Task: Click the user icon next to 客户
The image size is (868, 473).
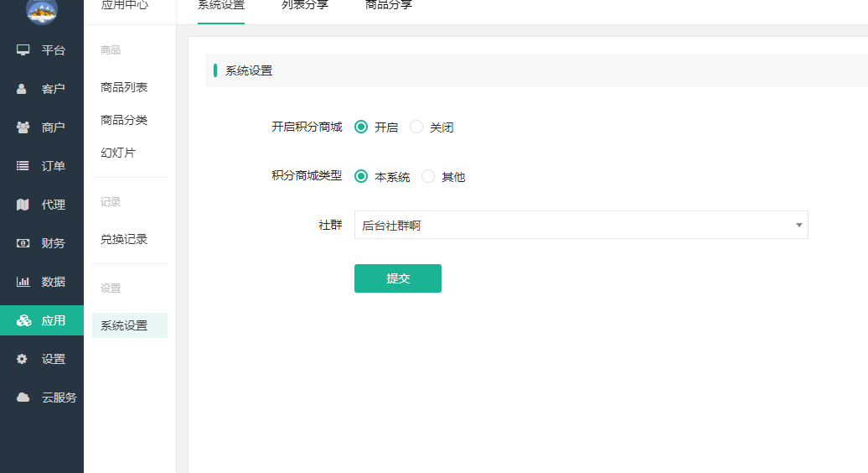Action: (x=22, y=89)
